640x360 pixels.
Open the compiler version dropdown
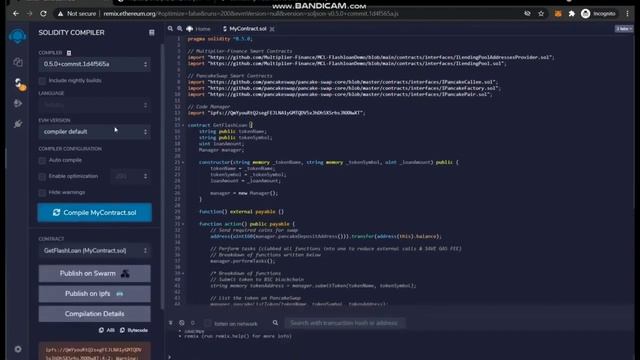(94, 64)
